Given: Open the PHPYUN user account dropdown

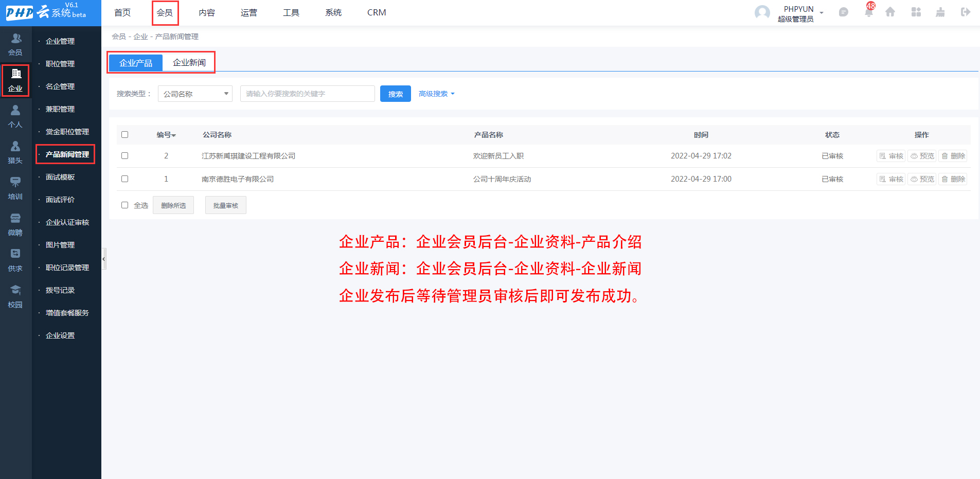Looking at the screenshot, I should [x=799, y=13].
